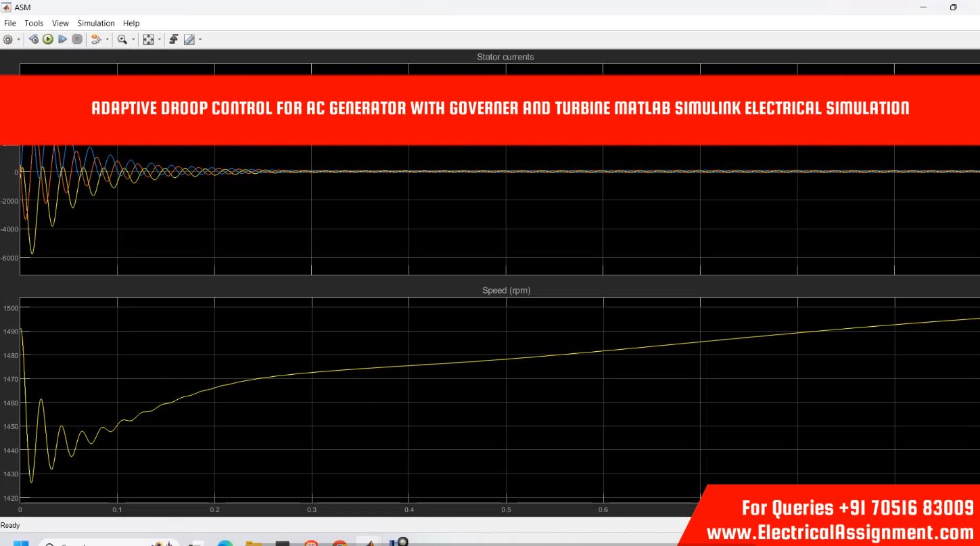Open the measurements dropdown arrow
The height and width of the screenshot is (546, 980).
(x=200, y=39)
